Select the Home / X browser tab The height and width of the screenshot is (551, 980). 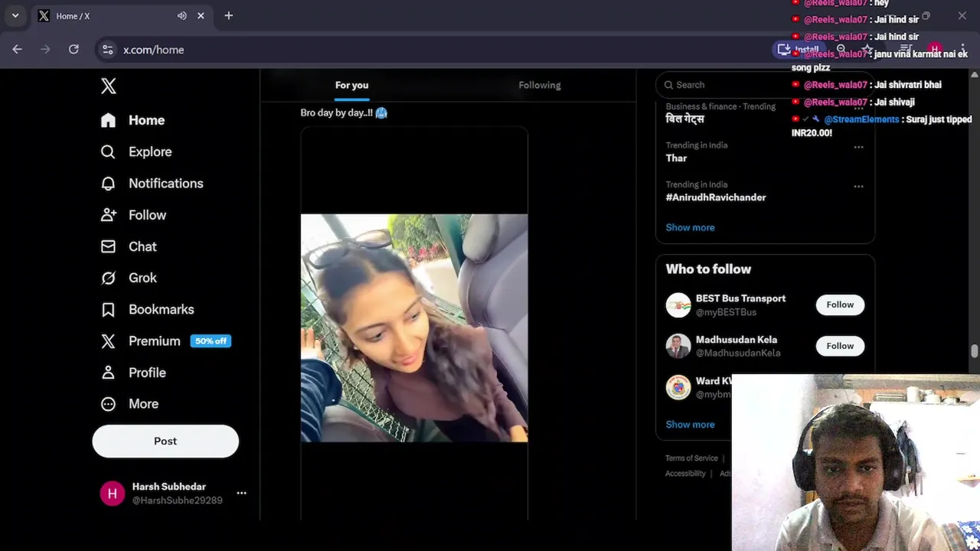click(x=122, y=15)
